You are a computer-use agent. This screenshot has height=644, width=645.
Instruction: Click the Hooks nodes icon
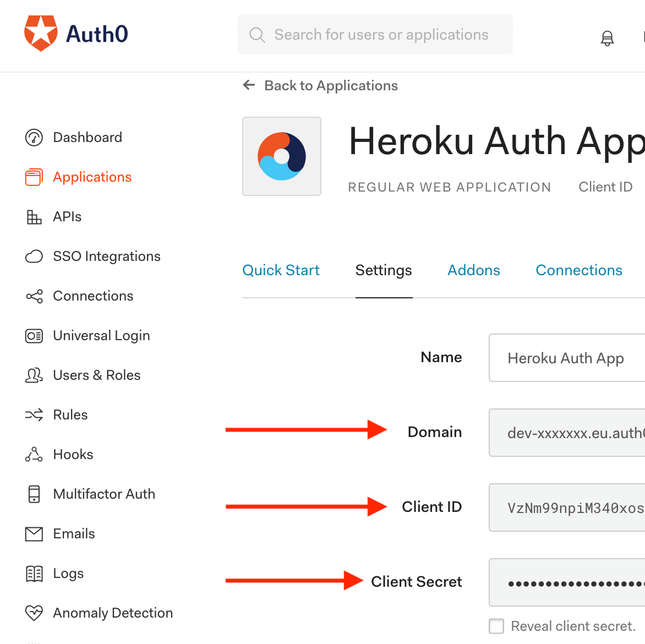(x=34, y=454)
